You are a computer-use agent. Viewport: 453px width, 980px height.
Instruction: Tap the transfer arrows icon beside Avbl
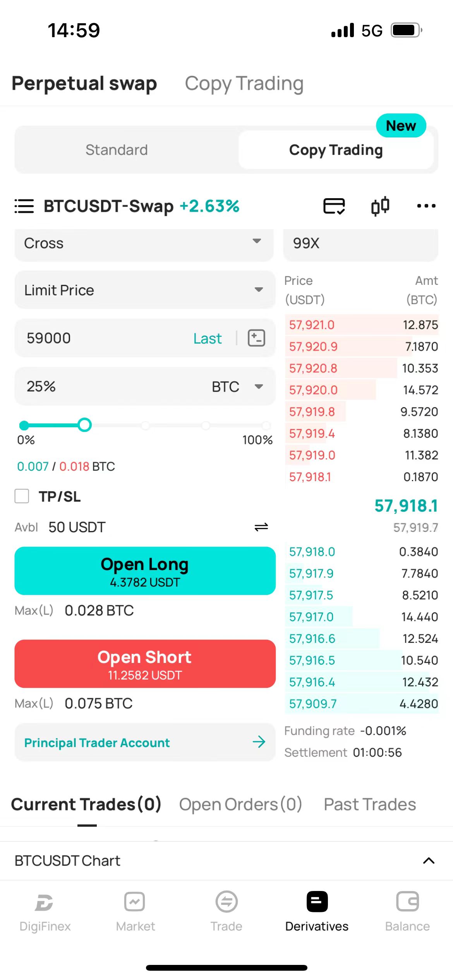click(x=261, y=527)
